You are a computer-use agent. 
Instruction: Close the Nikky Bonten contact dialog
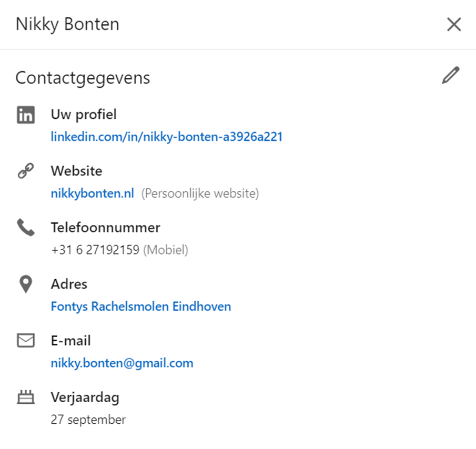pyautogui.click(x=454, y=24)
